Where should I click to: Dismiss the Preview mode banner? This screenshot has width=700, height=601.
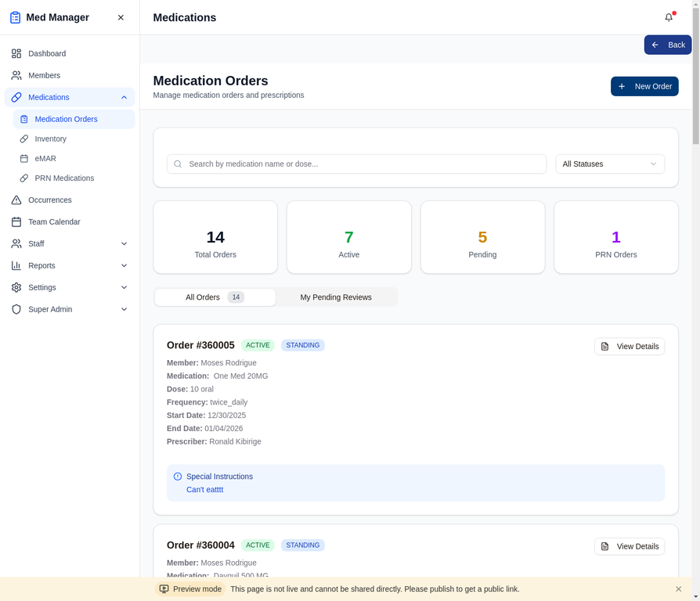point(678,588)
